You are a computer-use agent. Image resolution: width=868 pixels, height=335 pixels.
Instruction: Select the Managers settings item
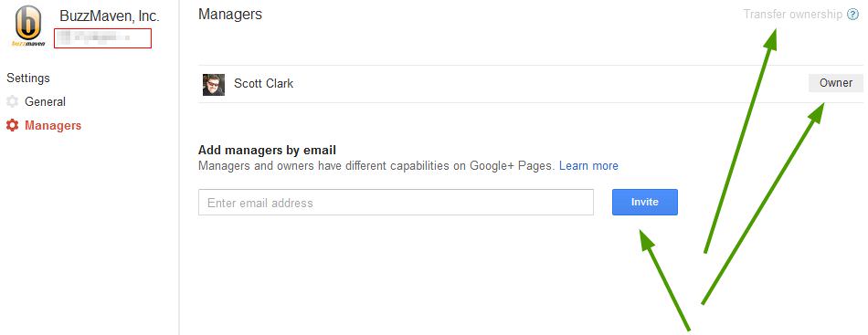(x=53, y=125)
